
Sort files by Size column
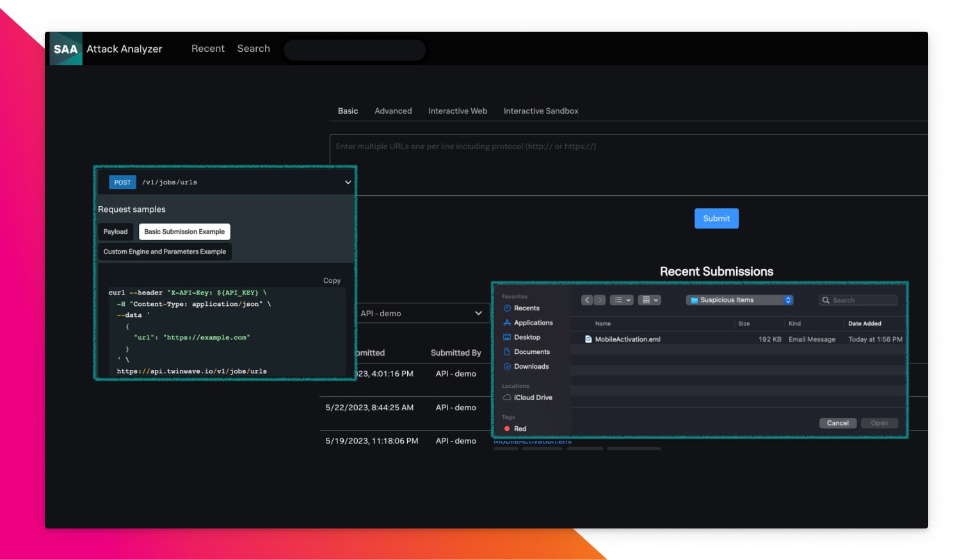point(744,324)
